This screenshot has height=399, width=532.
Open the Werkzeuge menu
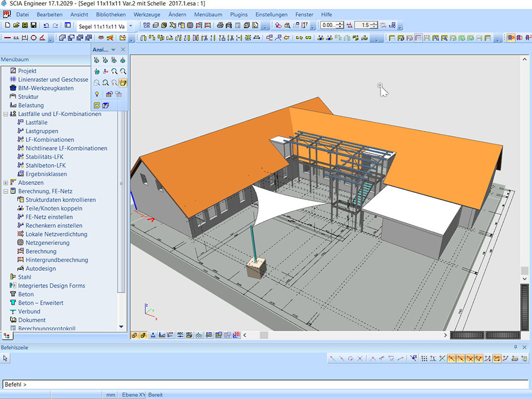147,14
